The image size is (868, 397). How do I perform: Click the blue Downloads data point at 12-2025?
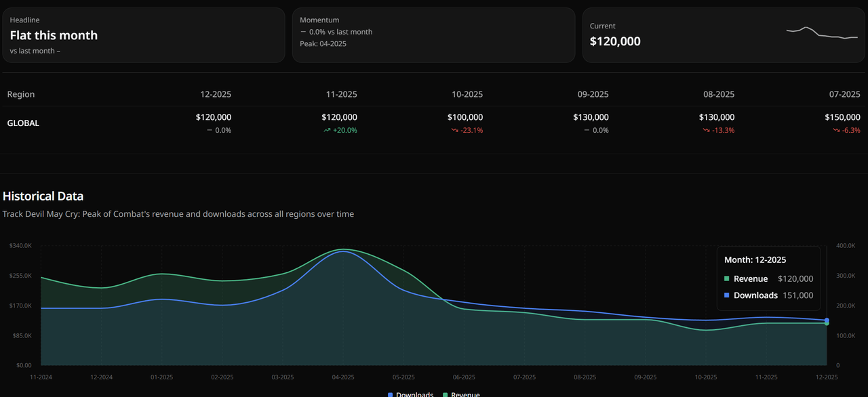(x=827, y=320)
